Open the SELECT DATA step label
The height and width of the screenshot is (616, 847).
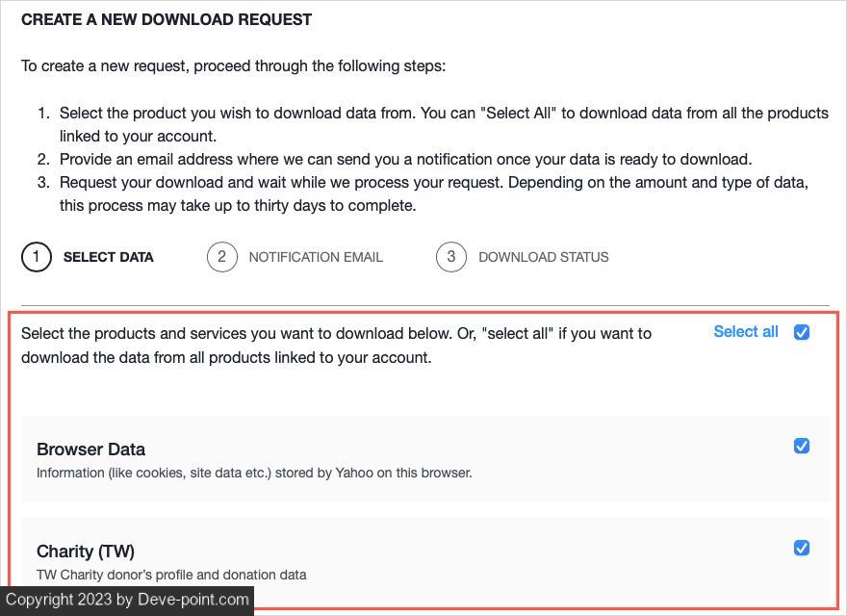coord(108,257)
